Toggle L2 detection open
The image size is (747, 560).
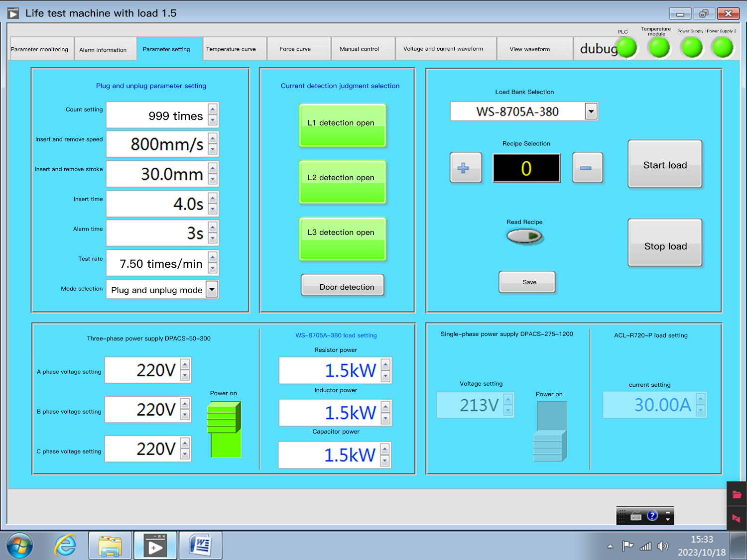point(343,182)
